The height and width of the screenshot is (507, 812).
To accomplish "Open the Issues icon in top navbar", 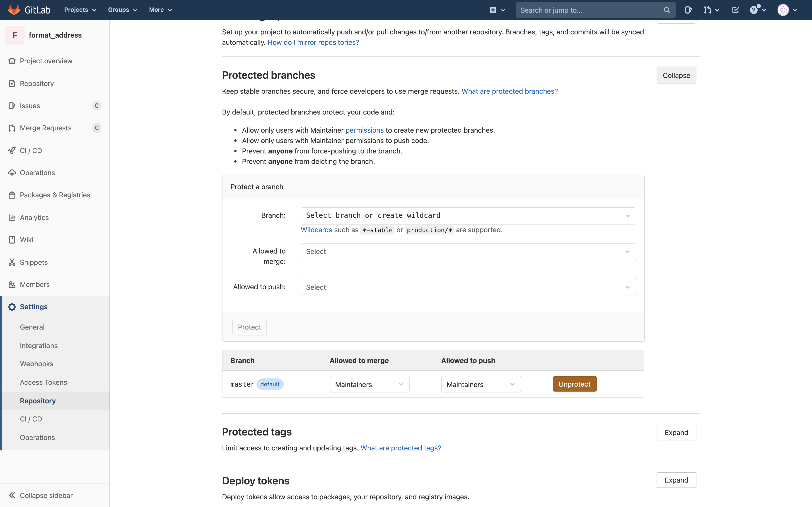I will point(688,10).
